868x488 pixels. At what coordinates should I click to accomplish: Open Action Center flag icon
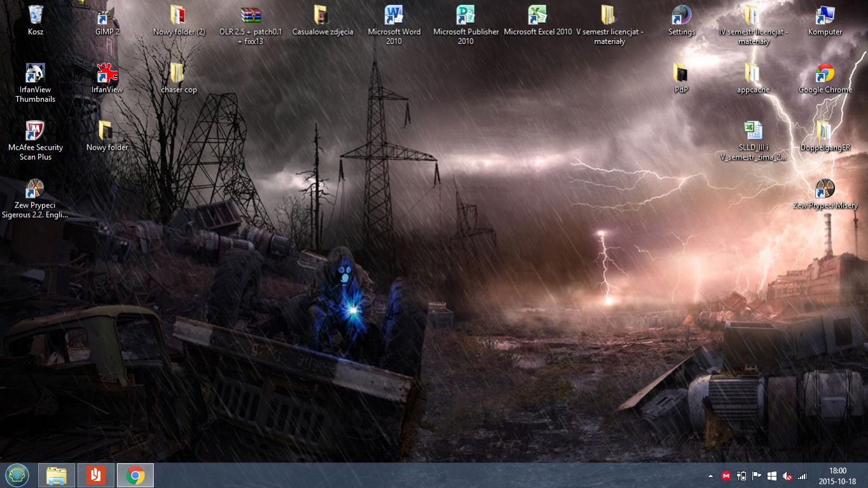[x=757, y=476]
